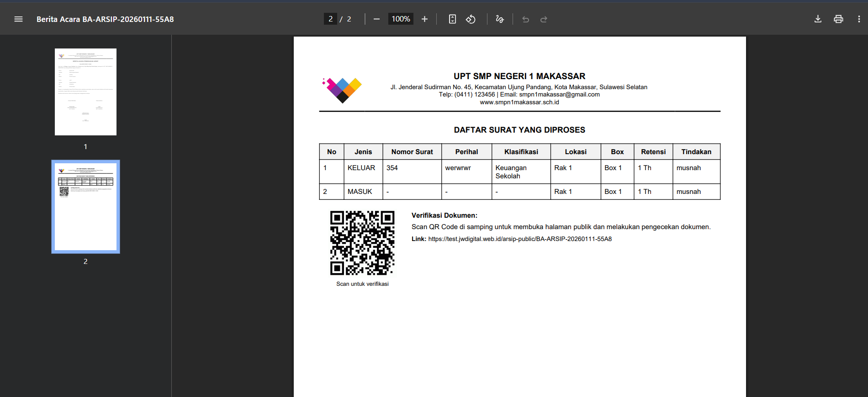Click the Klasifikasi cell Keuangan Sekolah

pyautogui.click(x=511, y=172)
